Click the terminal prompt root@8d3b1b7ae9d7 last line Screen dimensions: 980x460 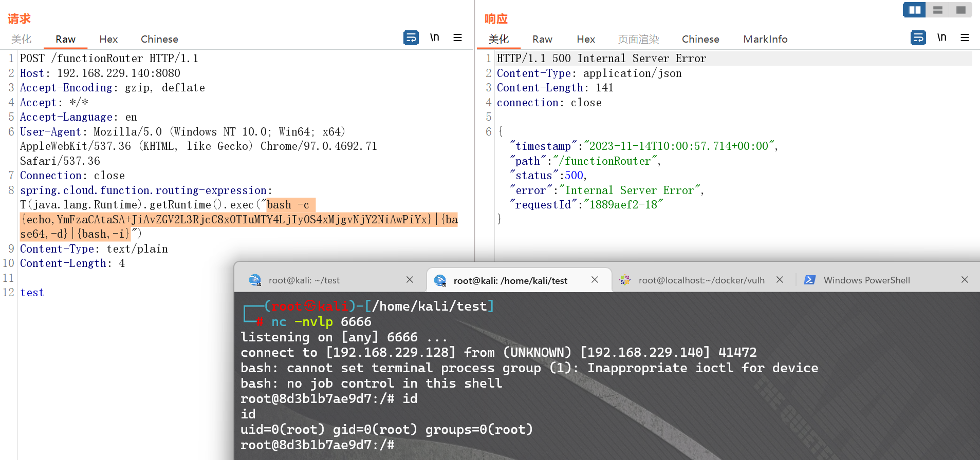pos(318,445)
